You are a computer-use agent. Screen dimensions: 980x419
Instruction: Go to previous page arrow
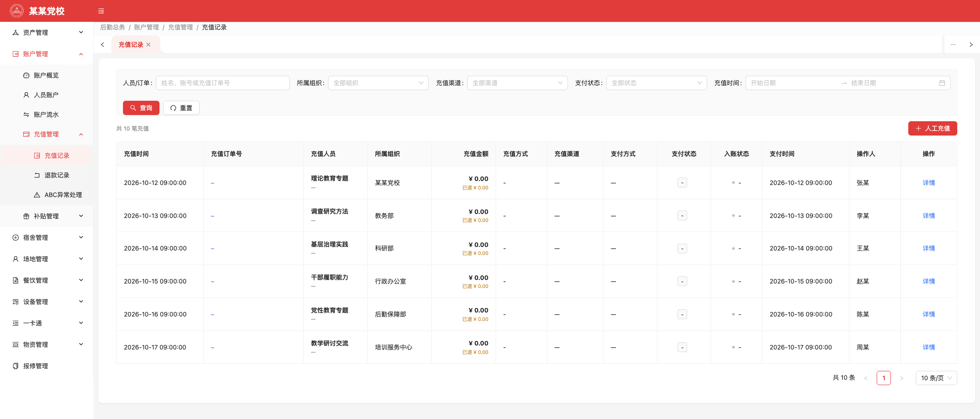(x=866, y=378)
